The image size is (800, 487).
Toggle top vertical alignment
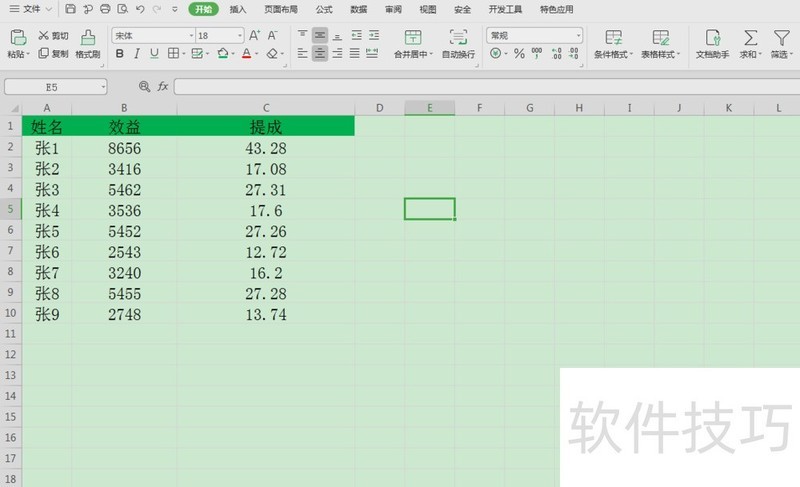click(x=303, y=35)
